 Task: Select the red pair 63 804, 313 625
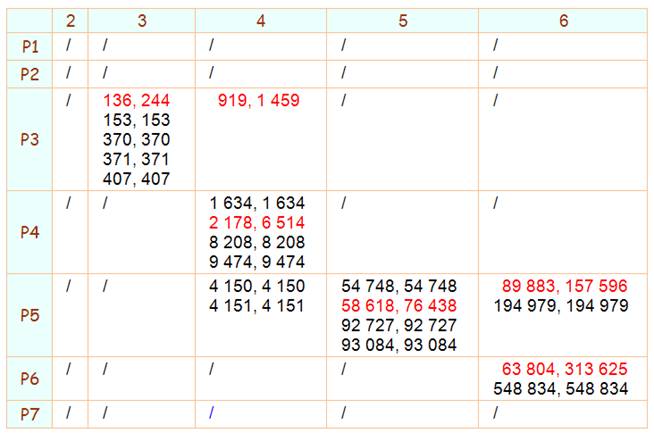pyautogui.click(x=564, y=370)
